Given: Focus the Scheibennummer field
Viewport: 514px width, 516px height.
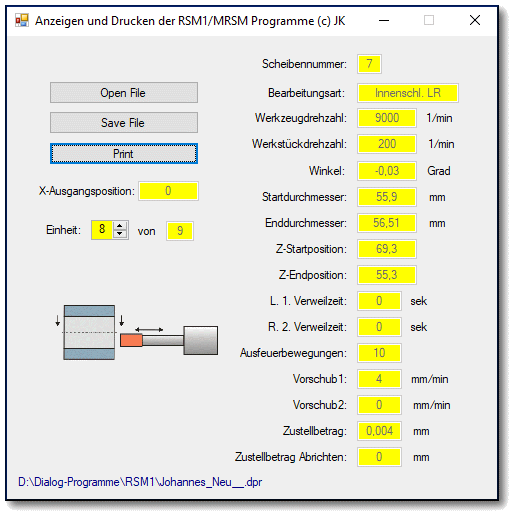Looking at the screenshot, I should coord(369,64).
